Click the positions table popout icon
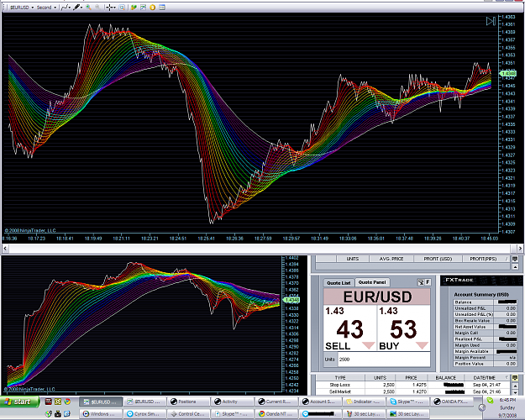525x420 pixels. [515, 259]
